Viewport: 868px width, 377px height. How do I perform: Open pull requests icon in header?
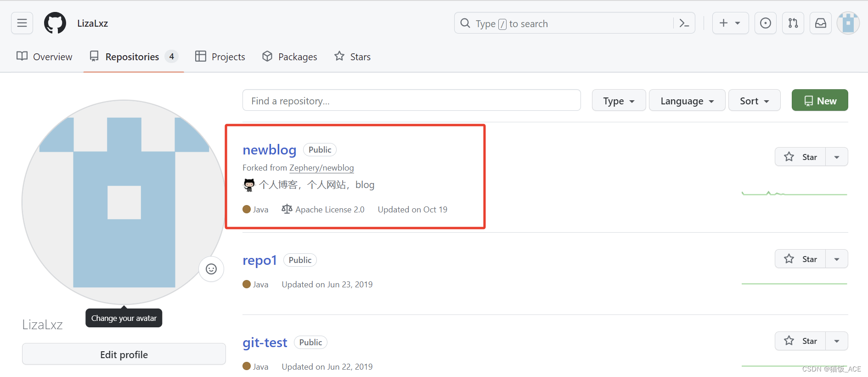click(x=793, y=23)
